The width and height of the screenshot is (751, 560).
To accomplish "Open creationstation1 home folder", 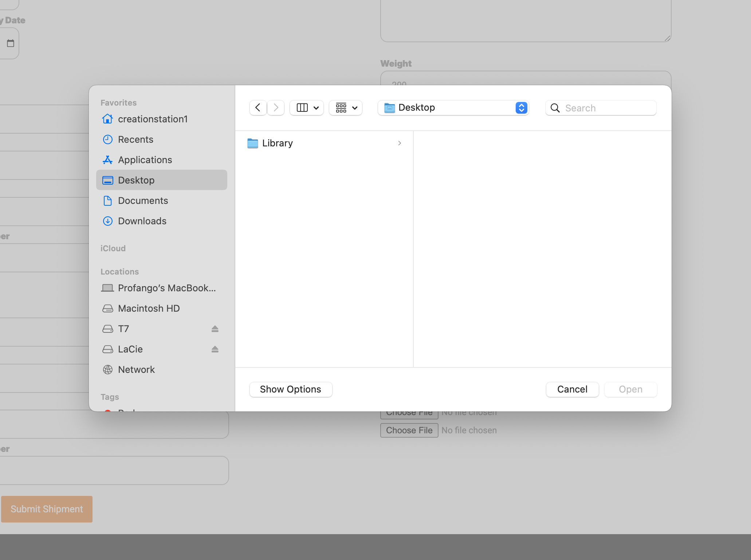I will click(153, 119).
